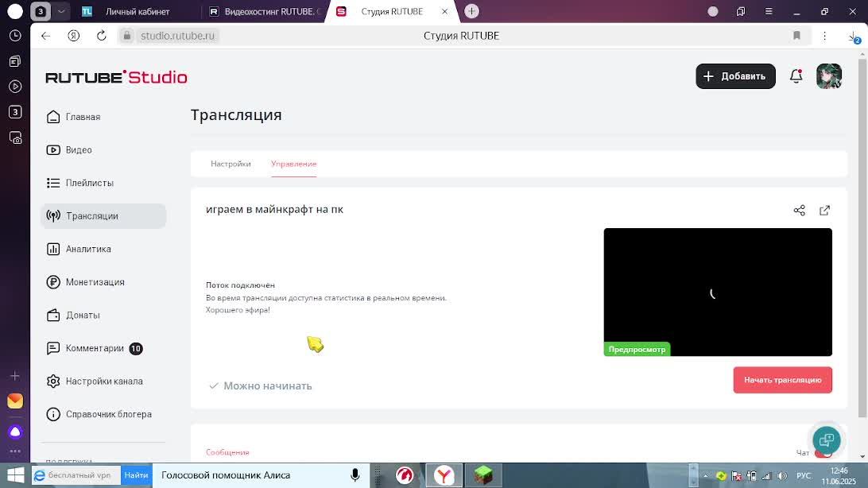The height and width of the screenshot is (488, 868).
Task: Open stream in new window icon
Action: click(x=825, y=211)
